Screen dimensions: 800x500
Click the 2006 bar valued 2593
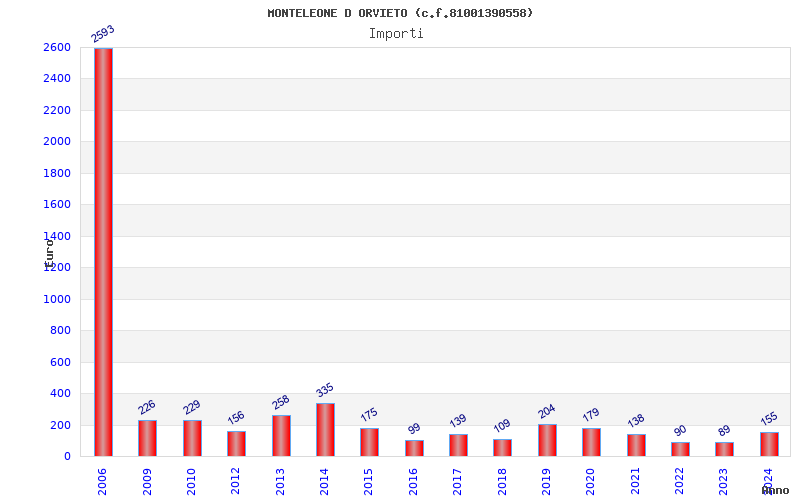pyautogui.click(x=103, y=252)
